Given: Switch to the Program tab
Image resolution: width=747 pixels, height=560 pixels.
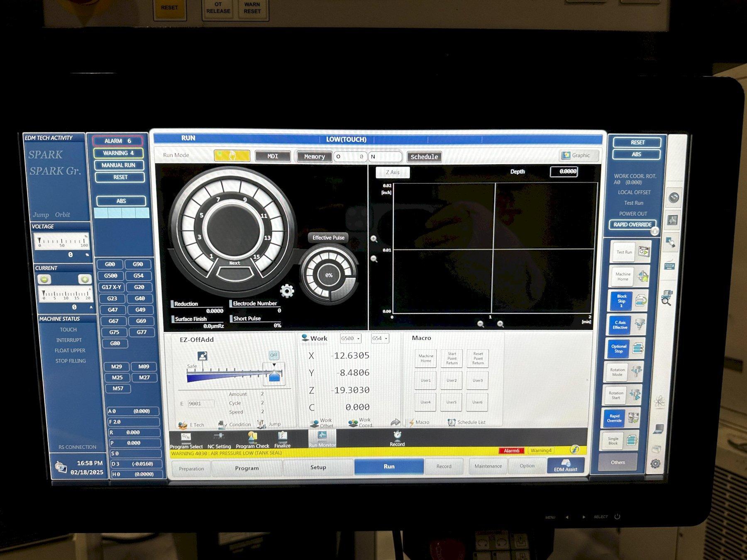Looking at the screenshot, I should 247,468.
